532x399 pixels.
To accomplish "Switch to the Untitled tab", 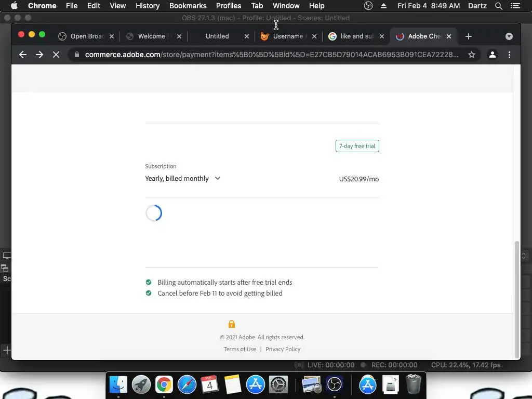I will (x=217, y=36).
